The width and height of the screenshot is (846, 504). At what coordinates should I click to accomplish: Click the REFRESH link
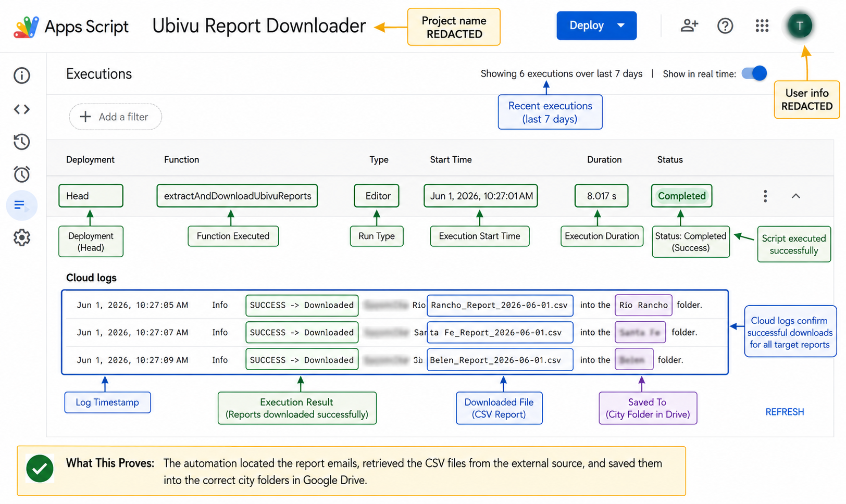pyautogui.click(x=785, y=412)
